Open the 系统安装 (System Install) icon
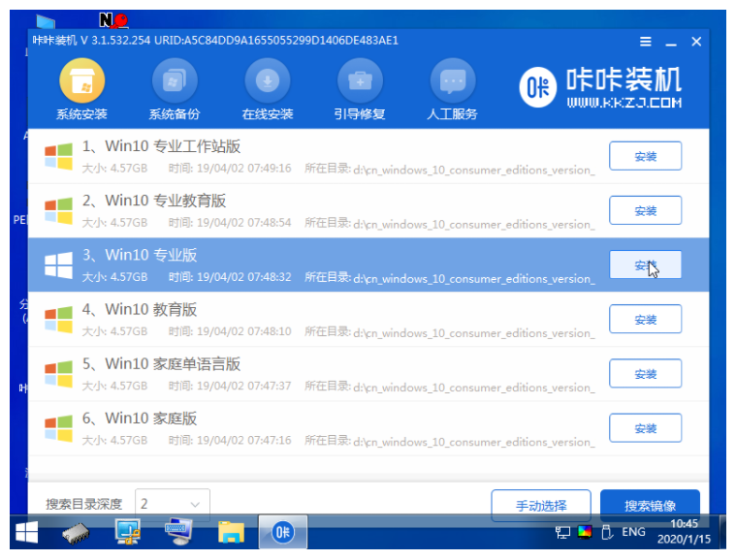 pyautogui.click(x=81, y=89)
